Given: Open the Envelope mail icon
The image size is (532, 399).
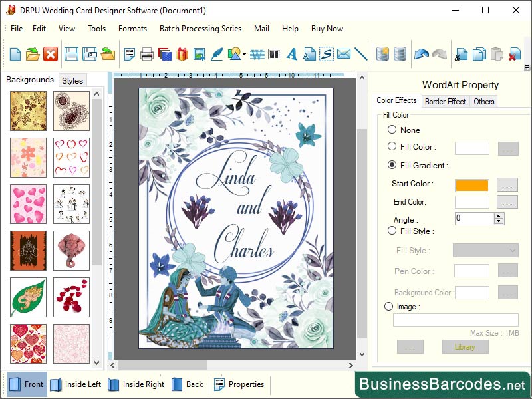Looking at the screenshot, I should 343,54.
